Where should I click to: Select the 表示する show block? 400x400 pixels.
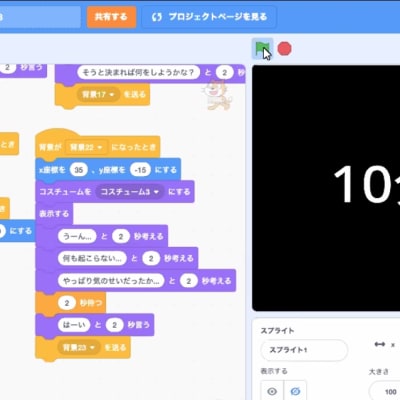click(54, 214)
